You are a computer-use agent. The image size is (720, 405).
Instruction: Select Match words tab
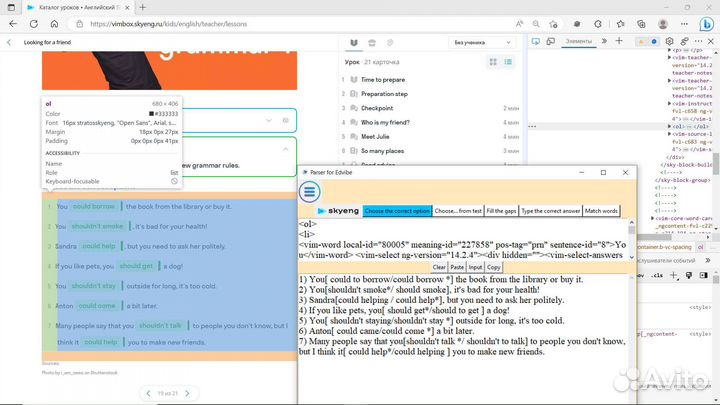(x=601, y=211)
